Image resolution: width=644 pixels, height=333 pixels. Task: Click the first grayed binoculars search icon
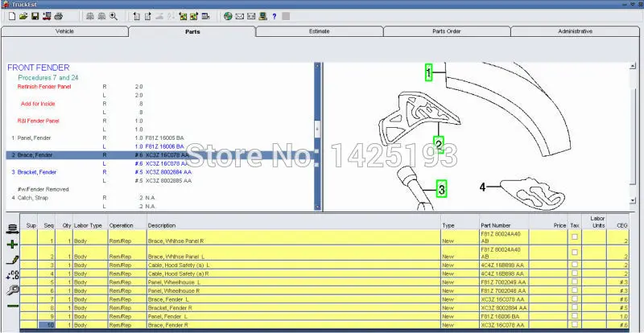90,16
